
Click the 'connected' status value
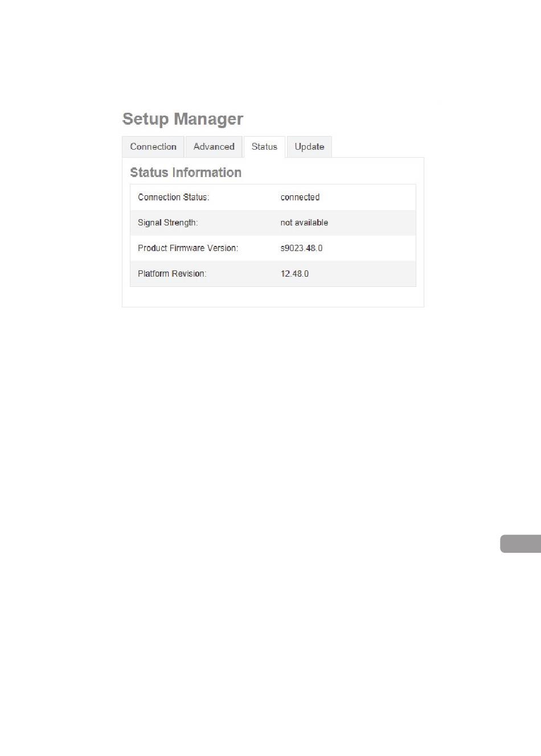[300, 198]
